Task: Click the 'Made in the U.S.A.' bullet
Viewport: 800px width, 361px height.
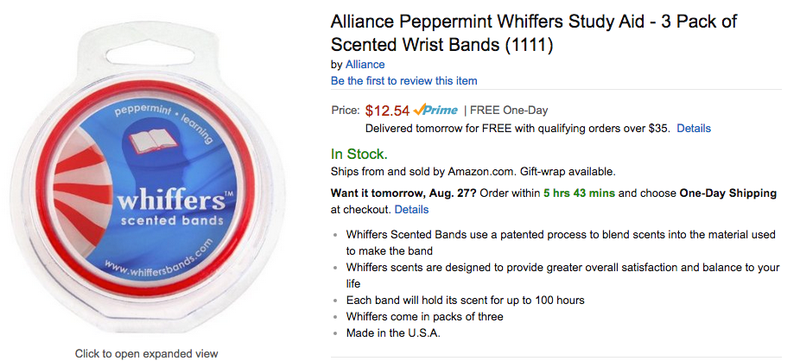Action: 393,333
